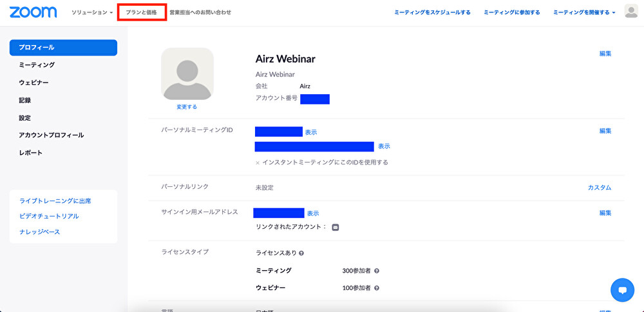Click the インスタントミーティングにこのIDを使用する text
Image resolution: width=644 pixels, height=312 pixels.
tap(325, 162)
